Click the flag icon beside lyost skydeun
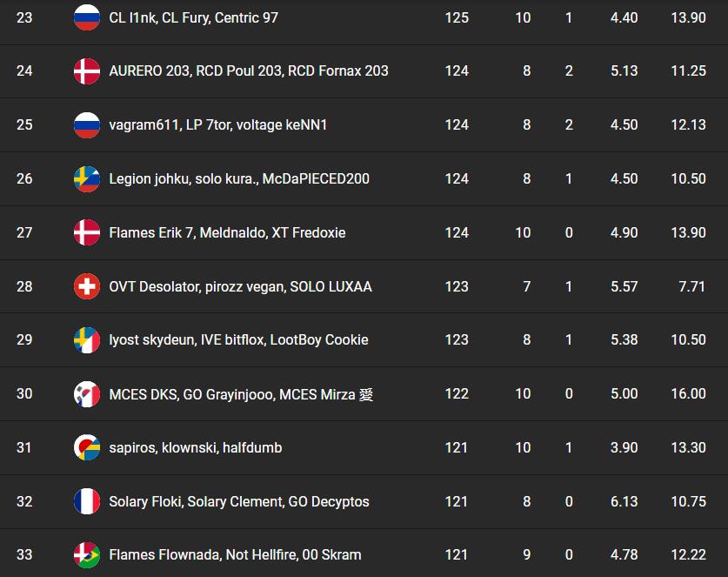 click(87, 340)
